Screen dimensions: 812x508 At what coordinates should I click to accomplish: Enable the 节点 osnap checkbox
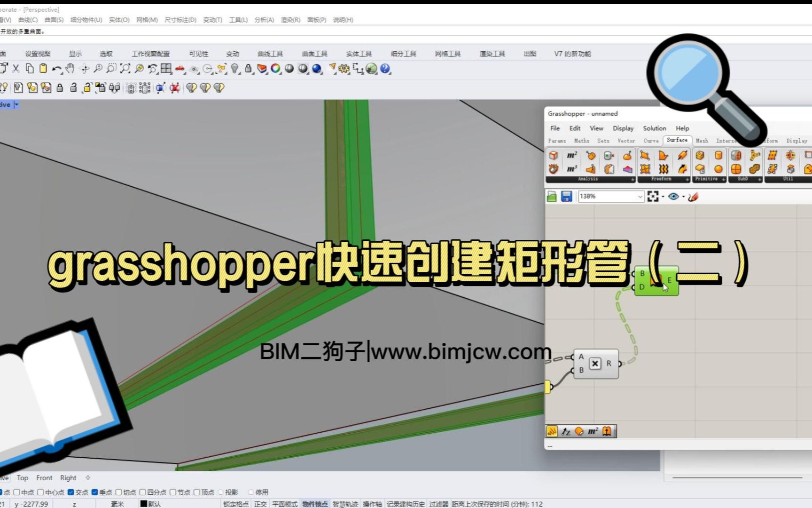[173, 492]
